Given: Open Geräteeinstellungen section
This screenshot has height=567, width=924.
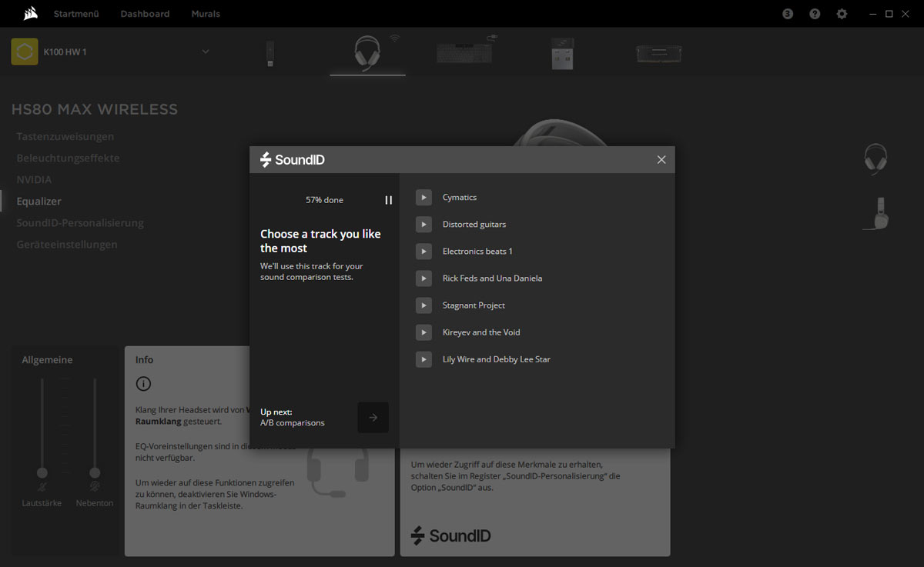Looking at the screenshot, I should (67, 244).
